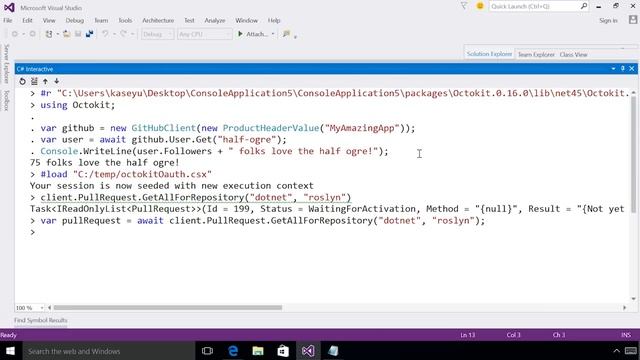
Task: Open the Test menu
Action: click(189, 20)
